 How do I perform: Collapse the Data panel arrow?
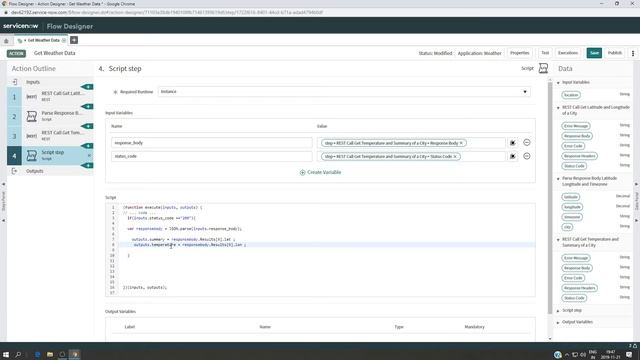tap(636, 184)
